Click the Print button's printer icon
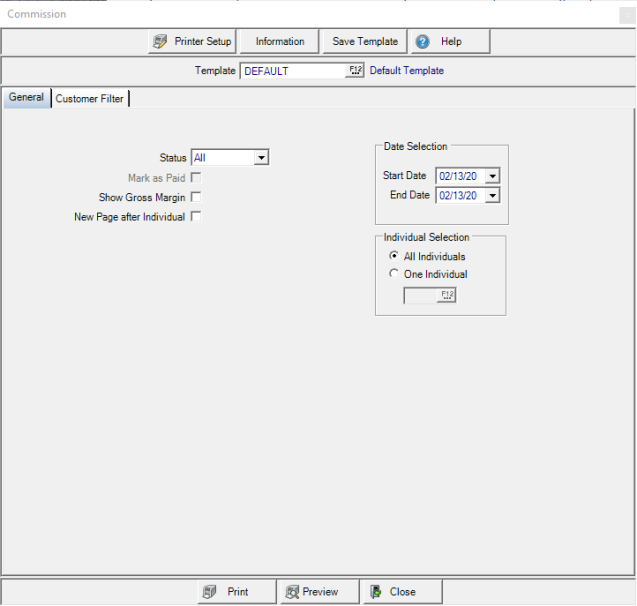 click(x=209, y=592)
